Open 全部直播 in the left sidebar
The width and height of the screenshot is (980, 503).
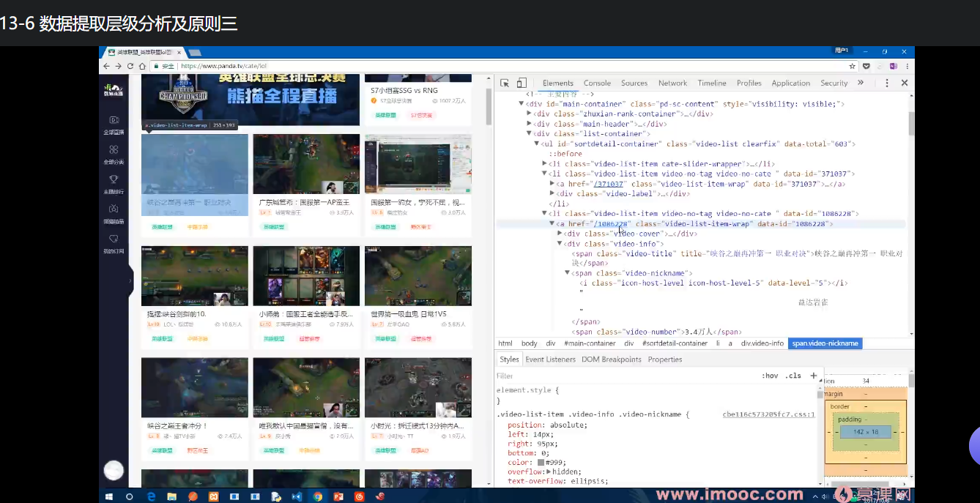pos(114,124)
